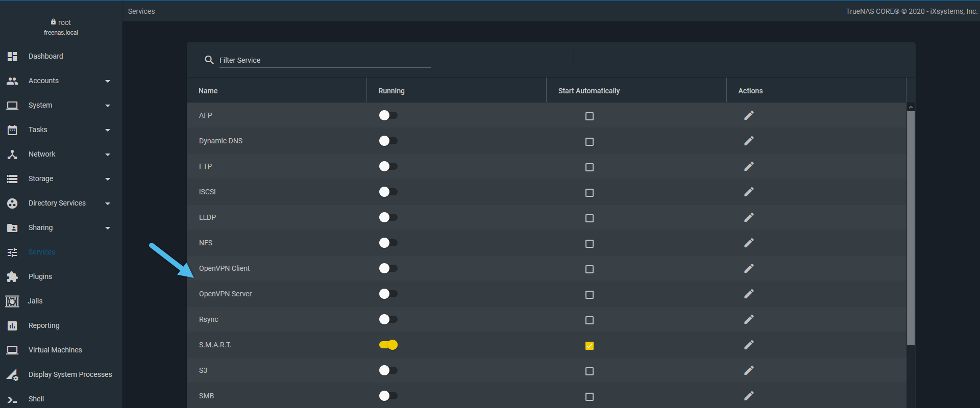The width and height of the screenshot is (980, 408).
Task: Edit the OpenVPN Client service settings
Action: coord(749,268)
